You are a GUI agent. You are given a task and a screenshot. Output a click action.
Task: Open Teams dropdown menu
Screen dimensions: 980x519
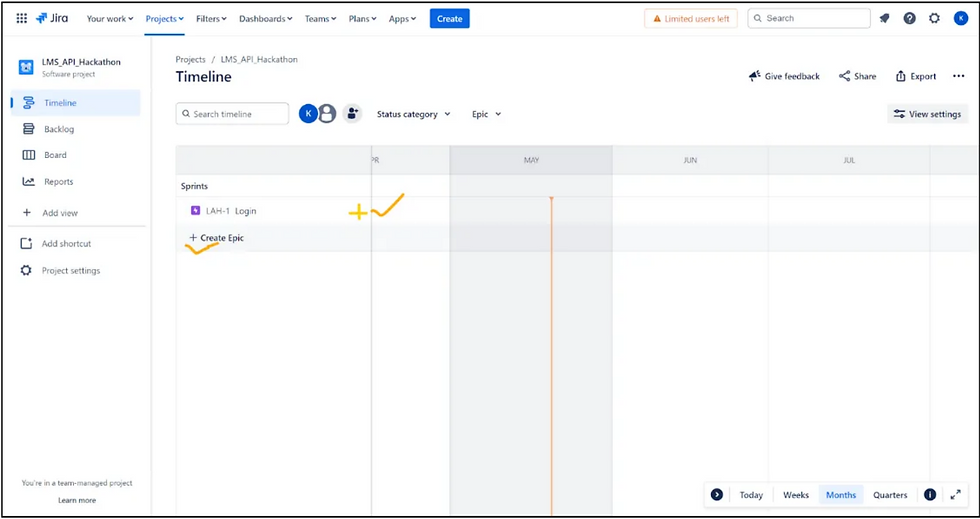tap(321, 19)
